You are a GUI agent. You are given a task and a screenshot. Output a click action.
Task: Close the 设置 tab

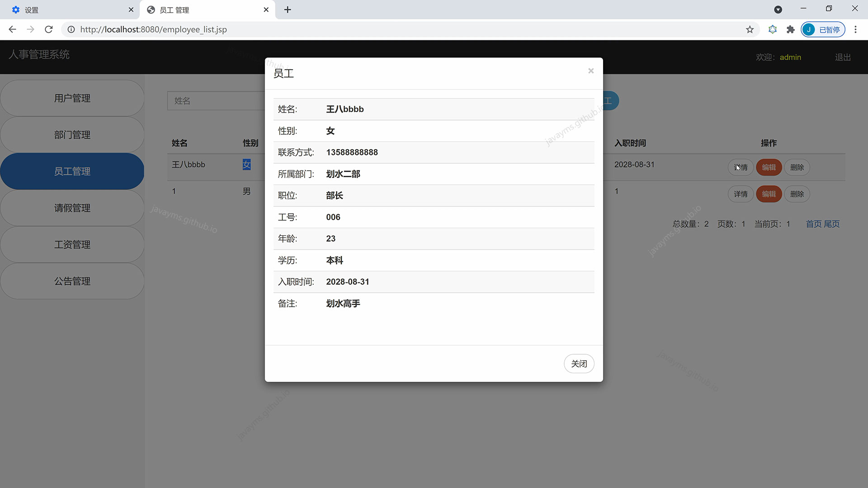(131, 9)
